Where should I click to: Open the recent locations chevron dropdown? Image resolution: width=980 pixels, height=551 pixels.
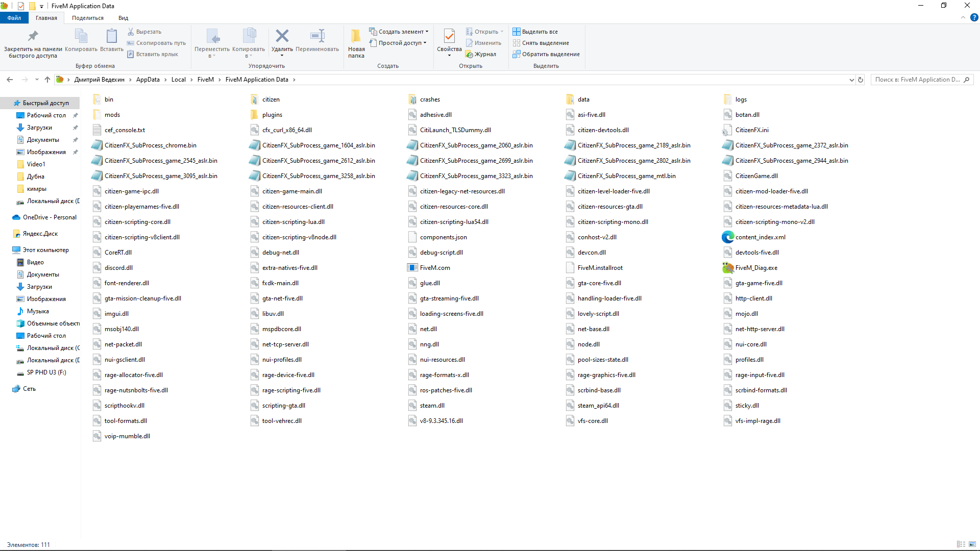pyautogui.click(x=37, y=80)
